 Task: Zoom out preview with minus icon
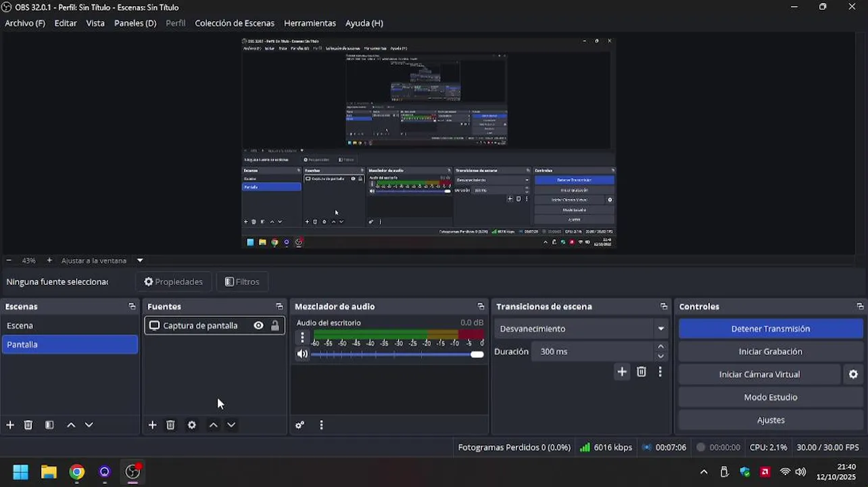coord(9,260)
